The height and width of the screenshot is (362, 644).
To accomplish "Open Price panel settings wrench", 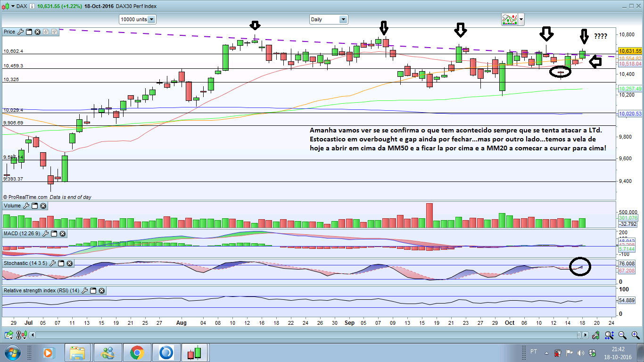I will (x=20, y=32).
